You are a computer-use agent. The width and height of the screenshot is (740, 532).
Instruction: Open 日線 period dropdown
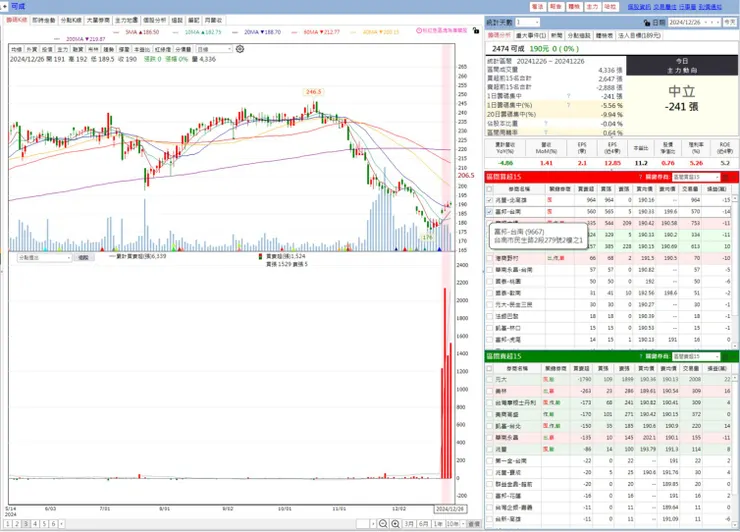tap(213, 49)
